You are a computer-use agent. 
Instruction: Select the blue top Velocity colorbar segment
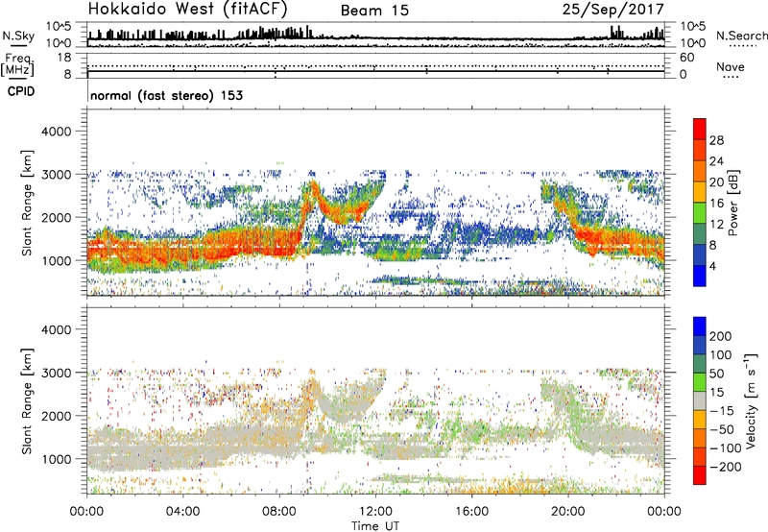click(700, 326)
